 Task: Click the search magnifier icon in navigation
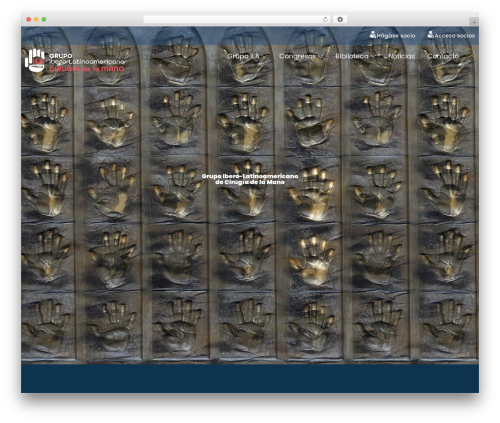click(470, 54)
